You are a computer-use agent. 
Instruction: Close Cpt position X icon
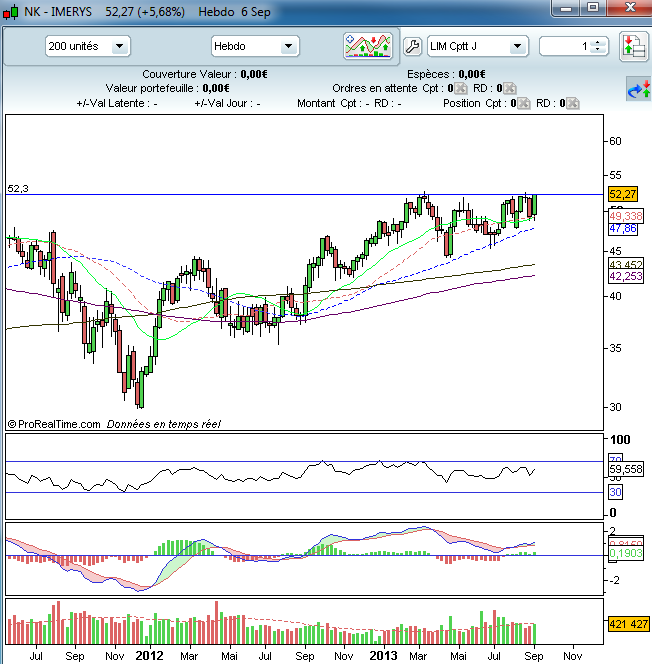524,103
